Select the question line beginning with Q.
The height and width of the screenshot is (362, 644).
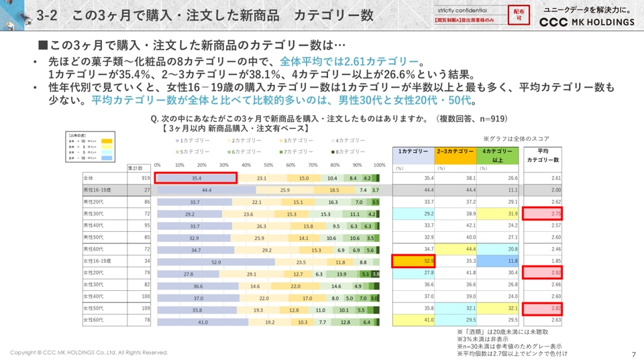coord(329,119)
